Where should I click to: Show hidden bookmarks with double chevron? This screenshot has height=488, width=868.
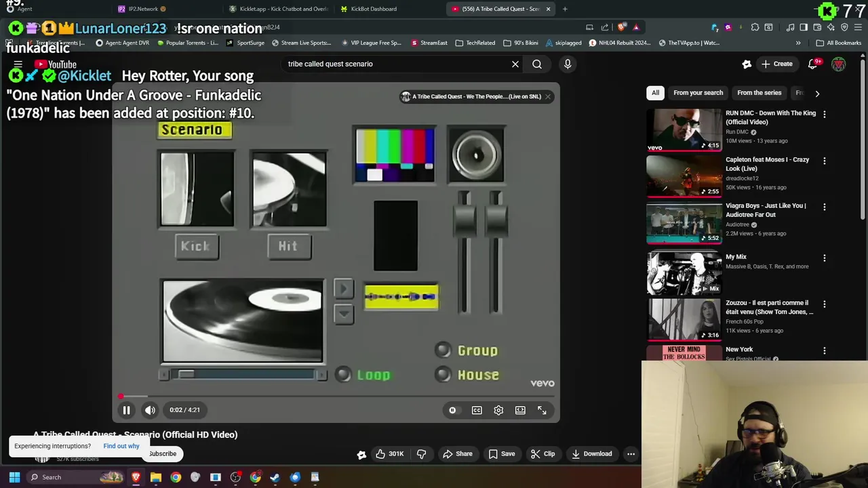(798, 43)
